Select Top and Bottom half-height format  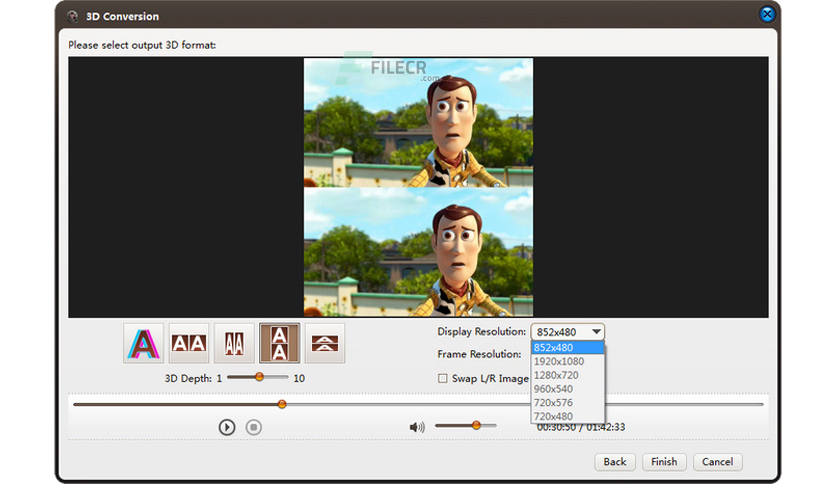[325, 343]
